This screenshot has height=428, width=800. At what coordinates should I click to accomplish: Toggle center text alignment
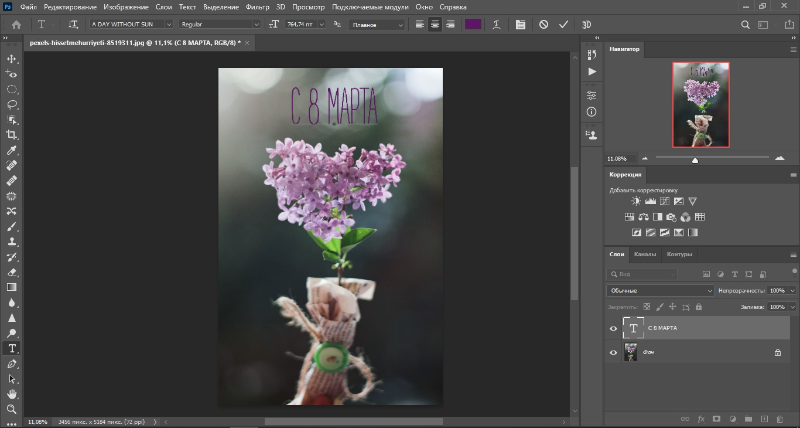[x=435, y=24]
